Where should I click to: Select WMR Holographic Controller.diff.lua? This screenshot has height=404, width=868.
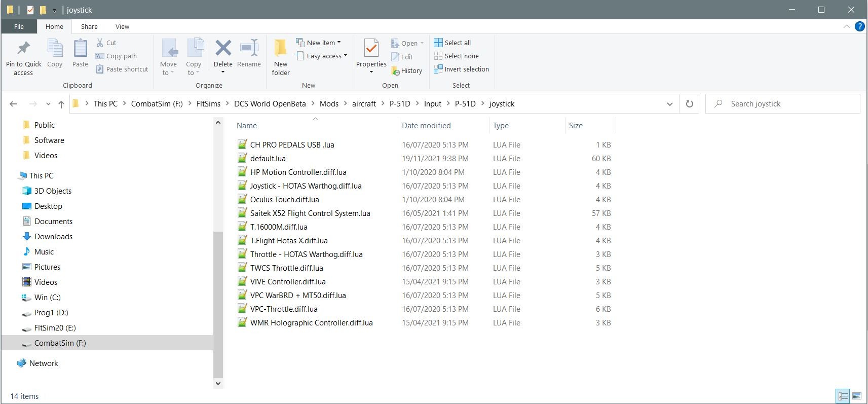pos(311,323)
